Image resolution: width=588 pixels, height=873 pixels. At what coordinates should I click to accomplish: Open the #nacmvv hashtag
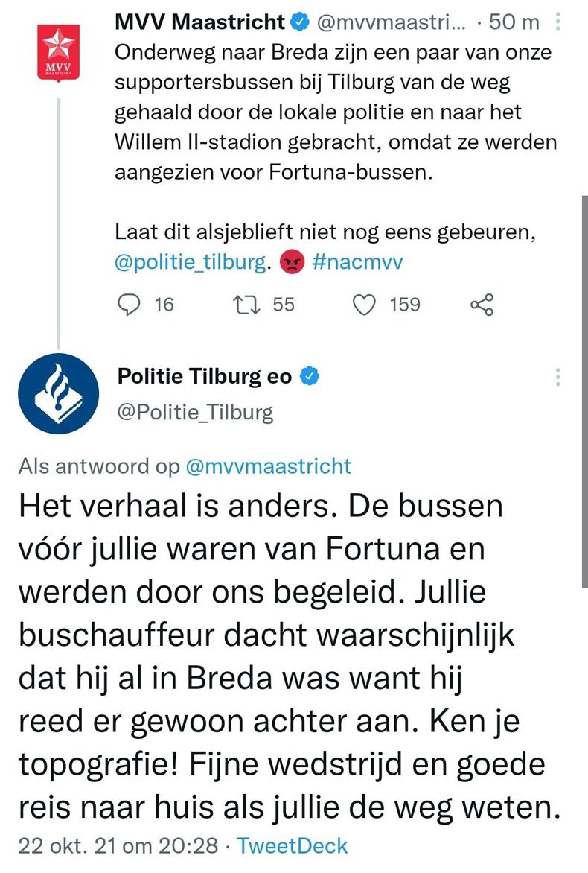click(358, 261)
